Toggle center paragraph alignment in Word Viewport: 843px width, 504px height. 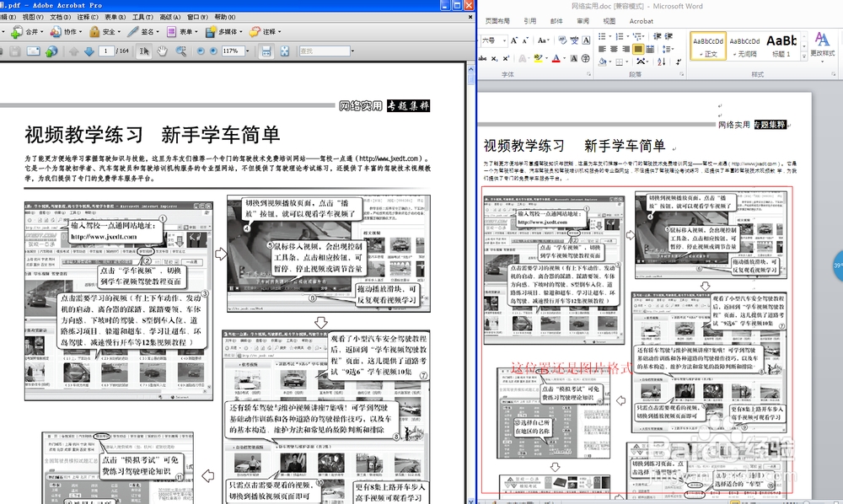tap(614, 48)
